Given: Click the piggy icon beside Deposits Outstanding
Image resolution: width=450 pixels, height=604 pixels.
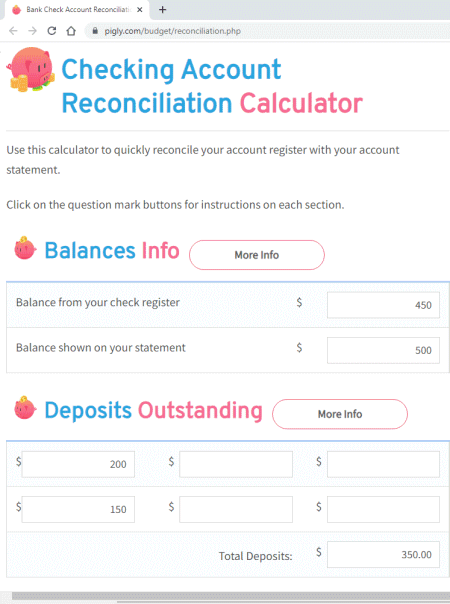Looking at the screenshot, I should point(25,408).
